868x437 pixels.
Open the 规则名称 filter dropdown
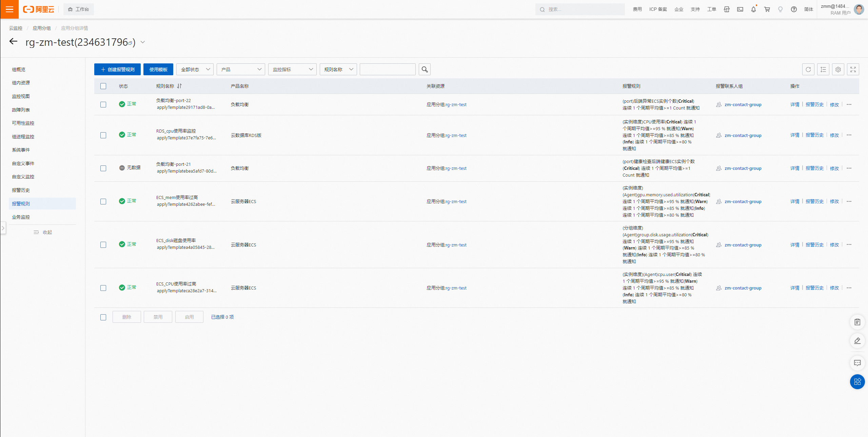[338, 69]
